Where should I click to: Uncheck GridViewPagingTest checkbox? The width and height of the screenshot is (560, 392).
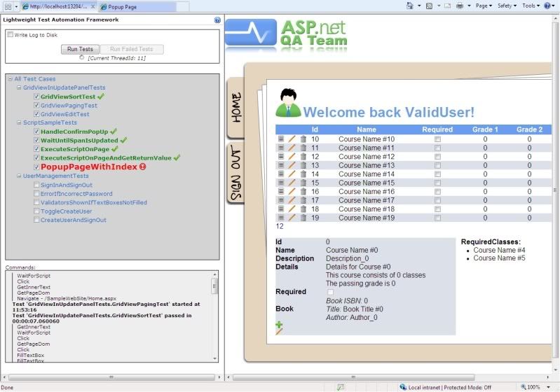(x=36, y=105)
